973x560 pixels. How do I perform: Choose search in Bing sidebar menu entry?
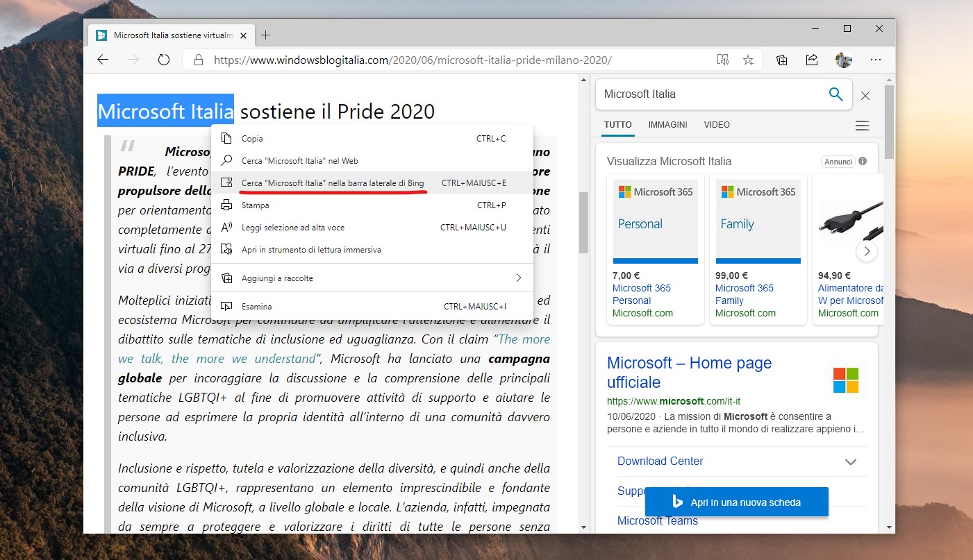[x=372, y=183]
